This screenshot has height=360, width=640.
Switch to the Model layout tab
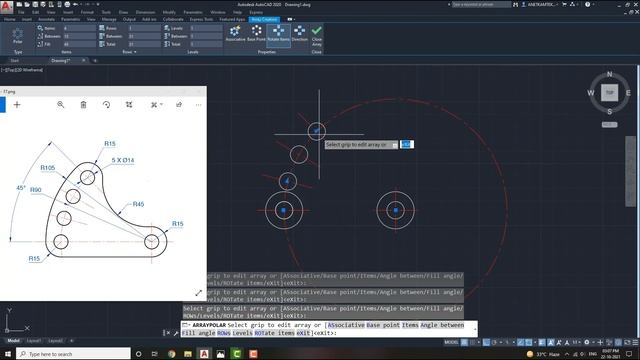(x=13, y=341)
